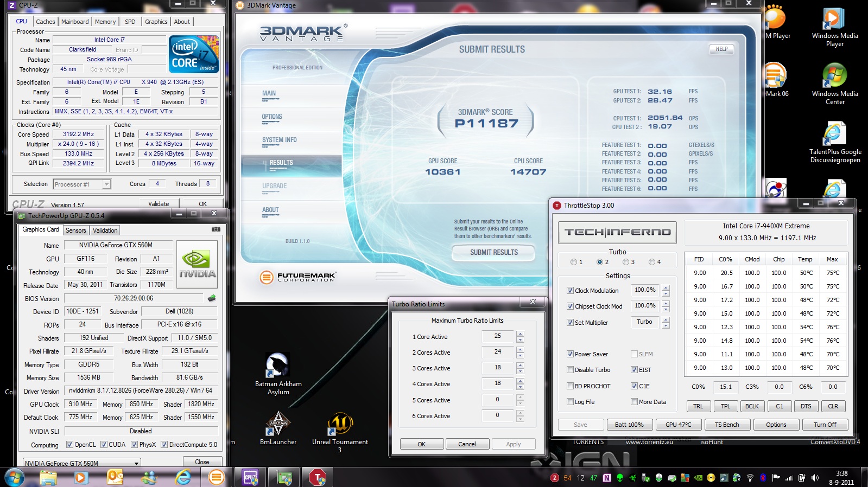This screenshot has width=868, height=487.
Task: Switch to the Mainboard tab in CPU-Z
Action: point(75,22)
